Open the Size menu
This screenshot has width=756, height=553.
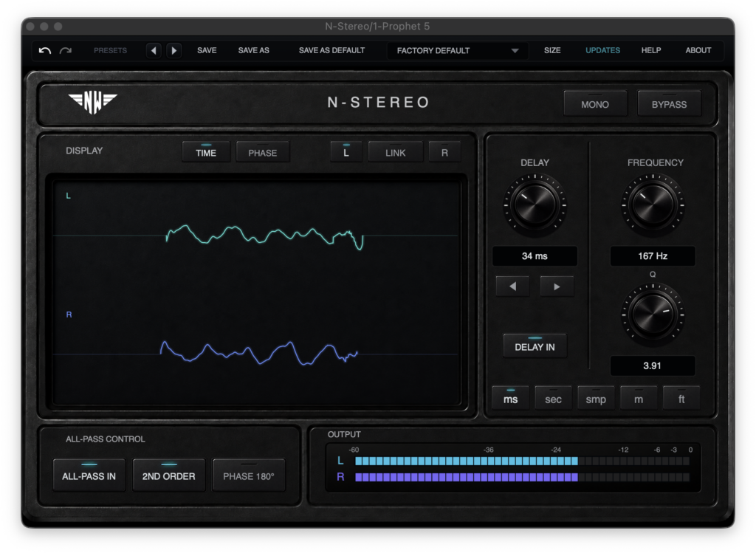[x=552, y=50]
